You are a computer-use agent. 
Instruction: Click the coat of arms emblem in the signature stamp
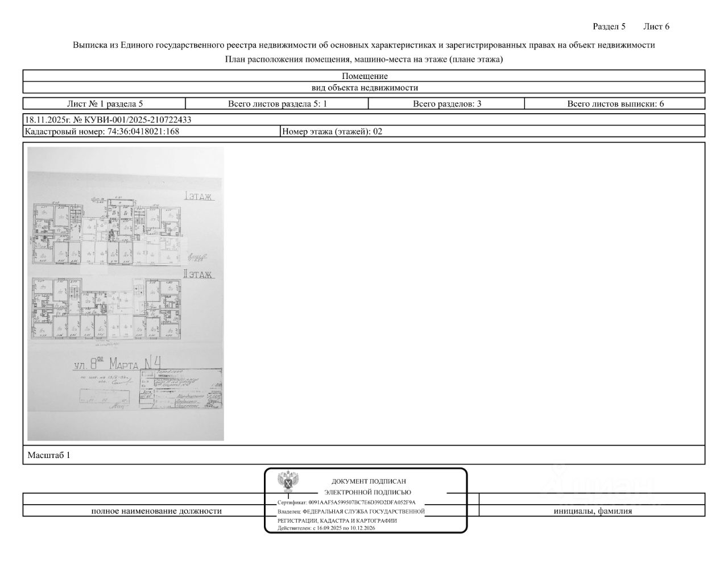click(288, 481)
